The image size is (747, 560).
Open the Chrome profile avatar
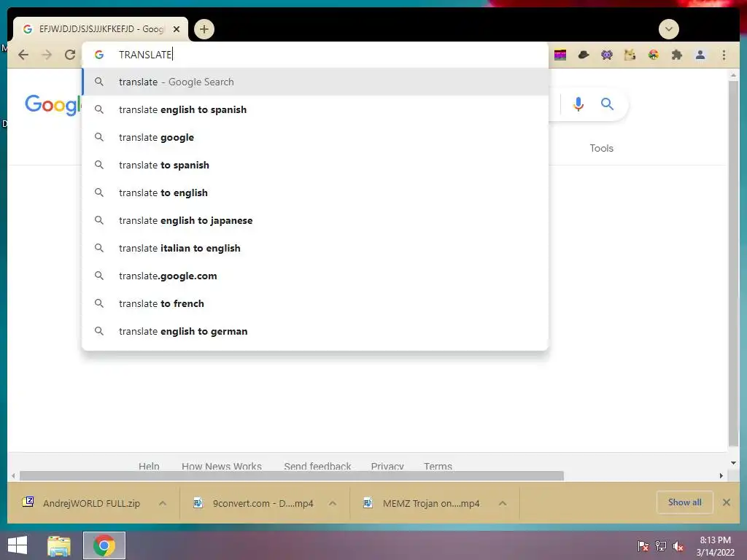click(700, 55)
